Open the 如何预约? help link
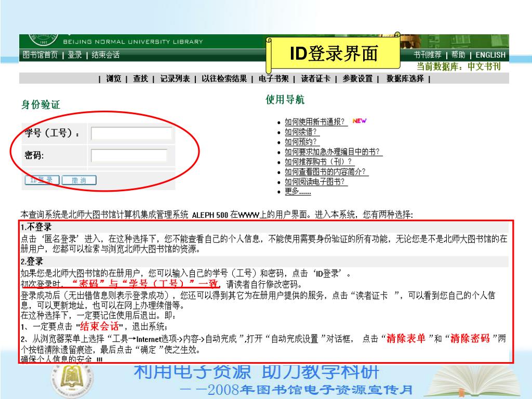The width and height of the screenshot is (532, 399). point(302,141)
